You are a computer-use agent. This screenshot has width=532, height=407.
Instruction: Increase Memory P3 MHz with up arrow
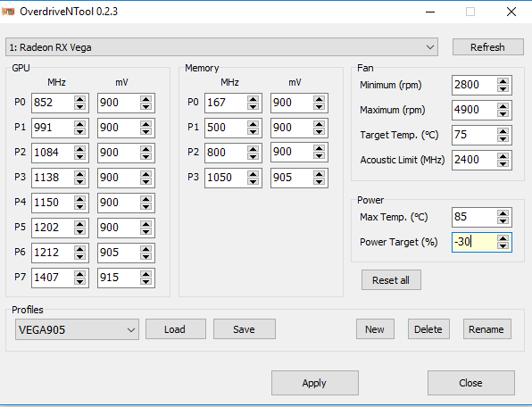pos(253,174)
